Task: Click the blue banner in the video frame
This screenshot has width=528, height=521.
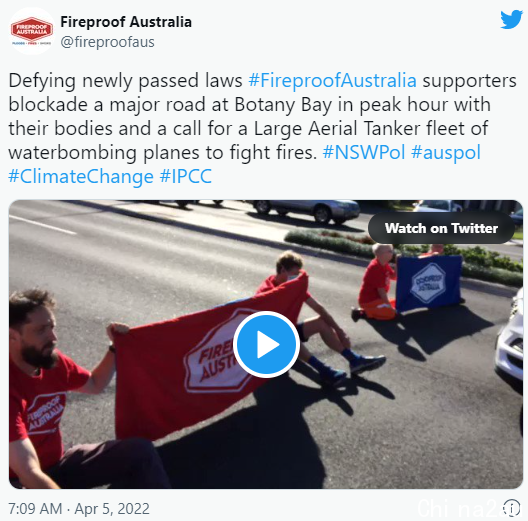Action: click(x=428, y=284)
